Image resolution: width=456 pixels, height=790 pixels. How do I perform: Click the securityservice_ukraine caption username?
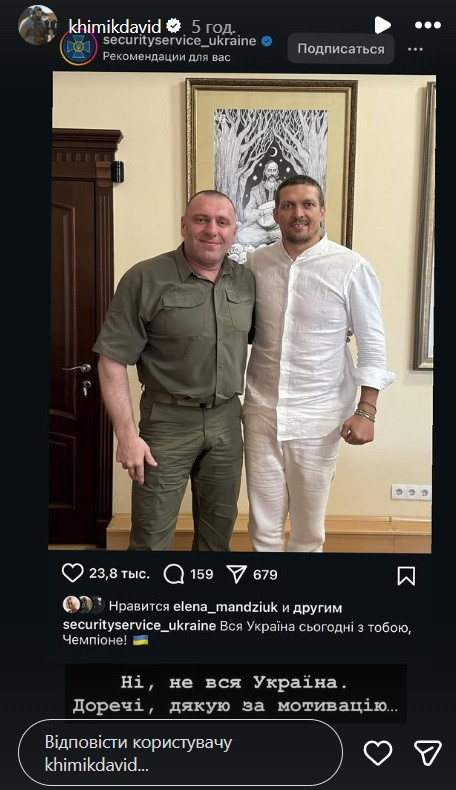[x=139, y=626]
